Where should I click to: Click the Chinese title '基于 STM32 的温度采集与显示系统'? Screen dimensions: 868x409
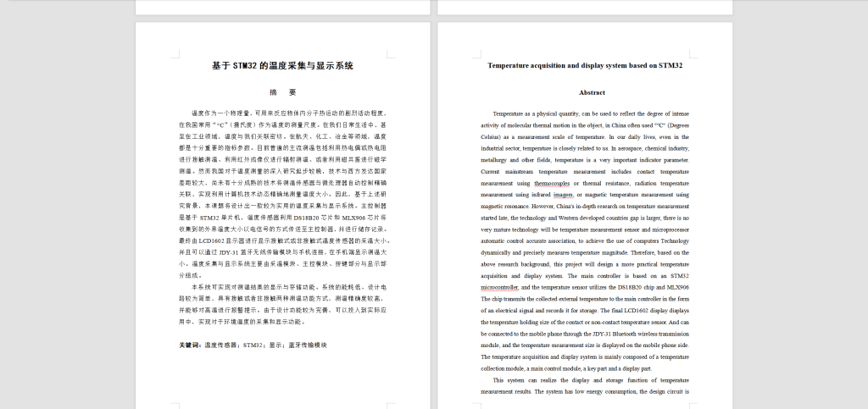(282, 66)
